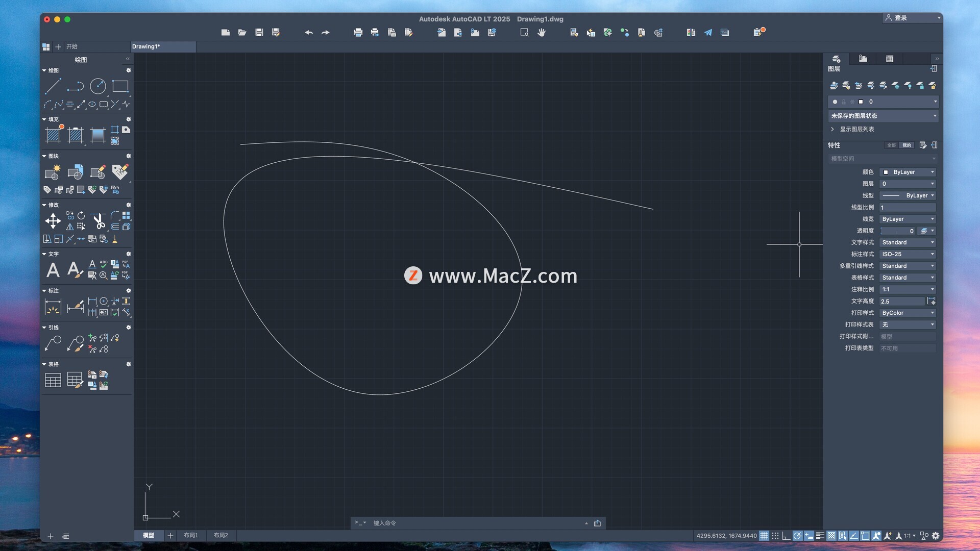Select the Polyline tool
Viewport: 980px width, 551px height.
pyautogui.click(x=76, y=86)
